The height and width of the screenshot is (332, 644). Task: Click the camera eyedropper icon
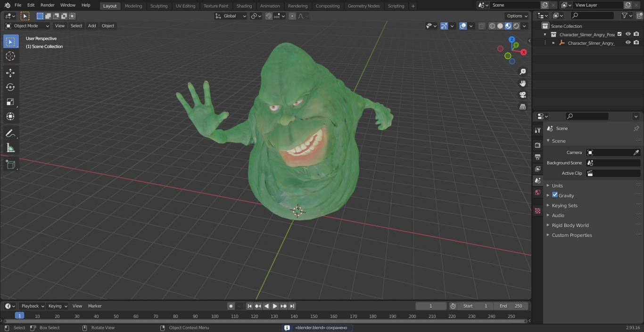(636, 153)
